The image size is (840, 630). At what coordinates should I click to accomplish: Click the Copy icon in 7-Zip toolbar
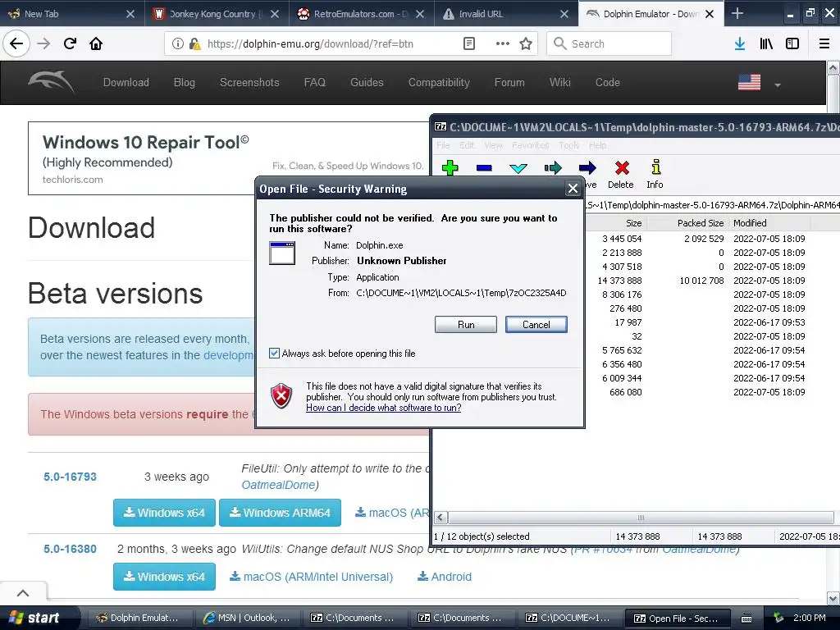click(x=553, y=168)
